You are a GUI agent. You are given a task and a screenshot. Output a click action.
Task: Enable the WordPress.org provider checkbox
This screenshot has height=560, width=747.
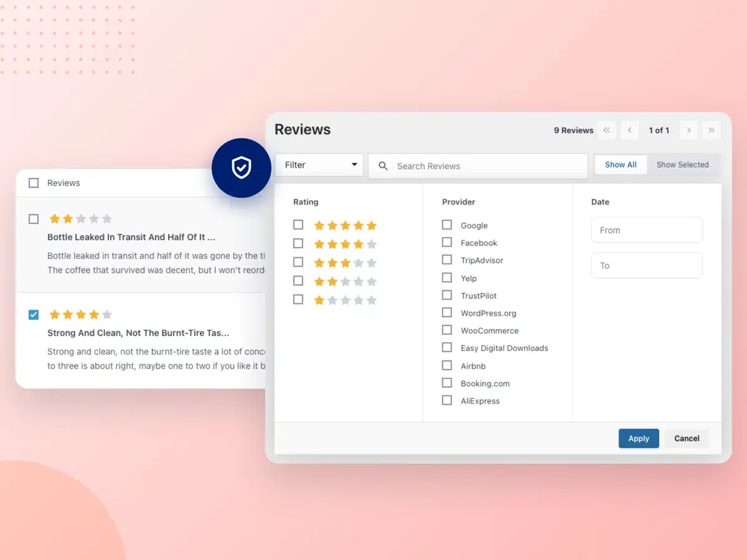coord(447,312)
